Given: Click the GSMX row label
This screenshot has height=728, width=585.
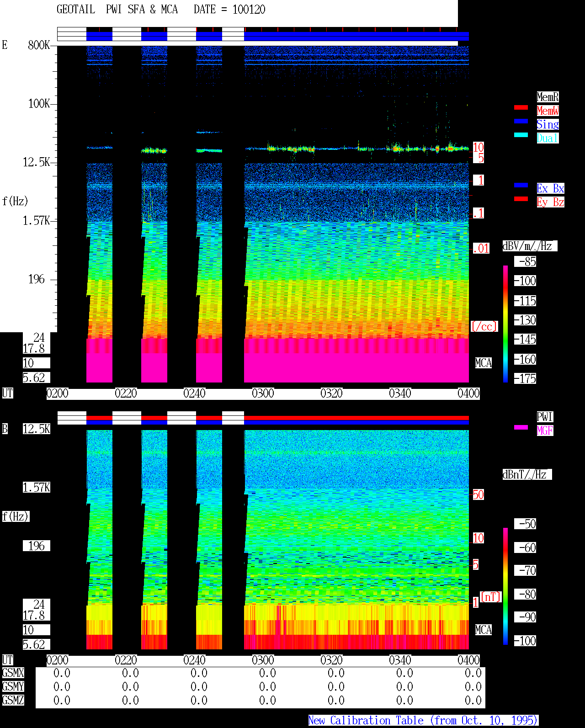Looking at the screenshot, I should 13,673.
